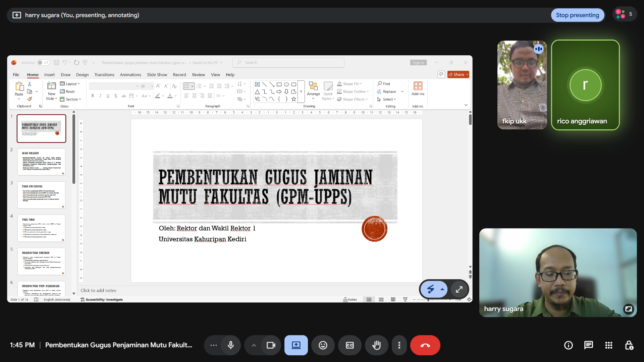Switch to Slide Sorter view icon
644x362 pixels.
click(381, 299)
